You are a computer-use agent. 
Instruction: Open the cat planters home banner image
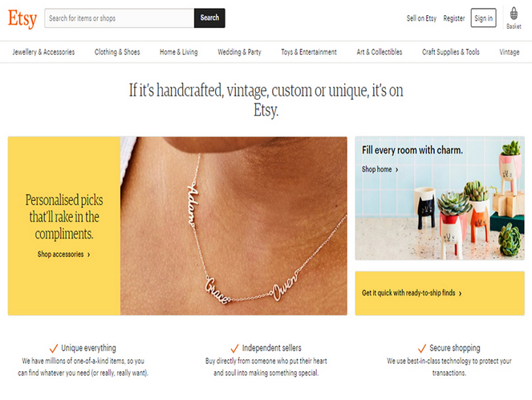tap(440, 198)
